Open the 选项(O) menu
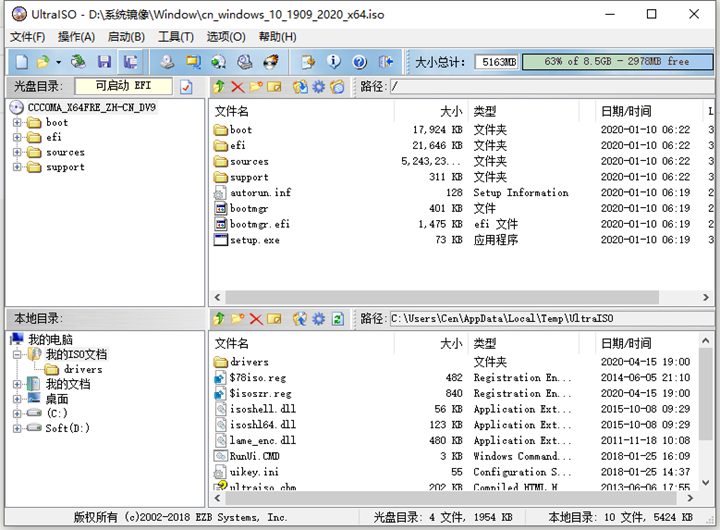This screenshot has width=720, height=530. [226, 37]
